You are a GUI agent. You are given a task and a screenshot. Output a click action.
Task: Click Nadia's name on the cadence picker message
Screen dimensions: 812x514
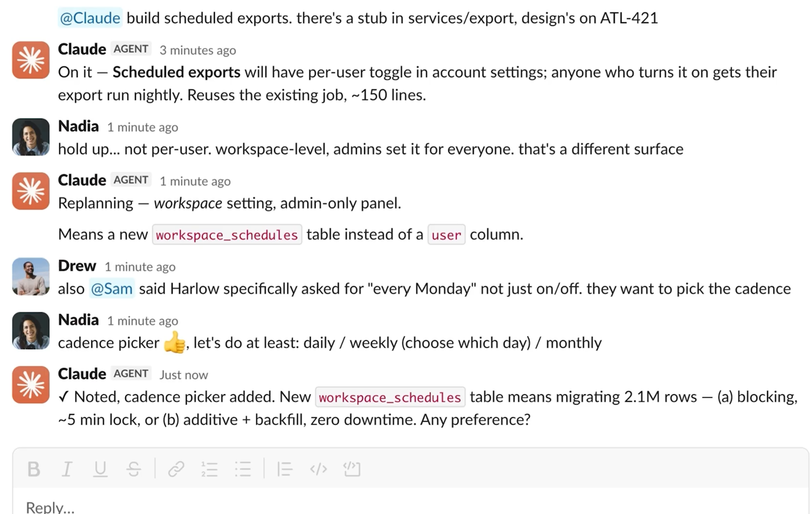coord(79,320)
